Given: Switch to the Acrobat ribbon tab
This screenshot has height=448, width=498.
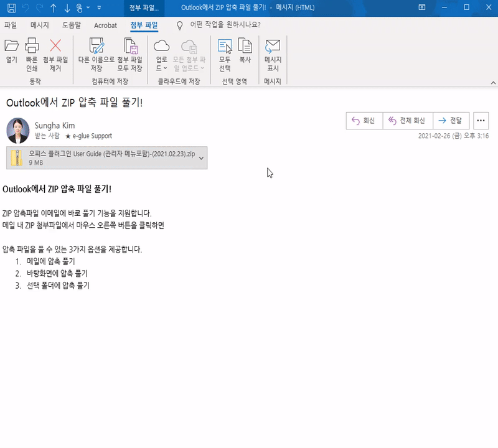Looking at the screenshot, I should tap(105, 26).
